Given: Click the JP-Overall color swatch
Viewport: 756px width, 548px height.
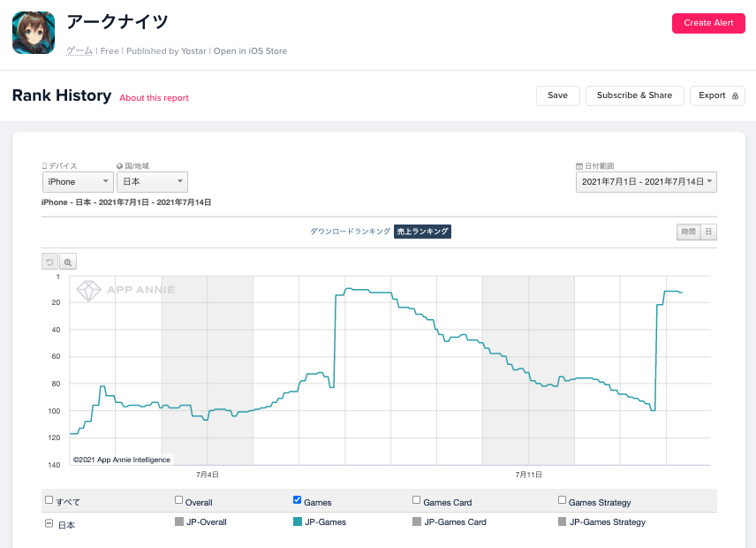Looking at the screenshot, I should pyautogui.click(x=179, y=521).
